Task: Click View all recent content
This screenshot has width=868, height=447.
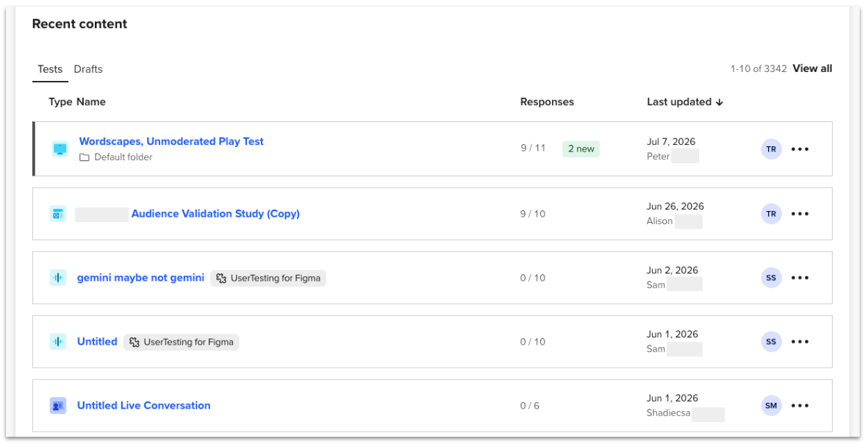Action: pyautogui.click(x=812, y=68)
